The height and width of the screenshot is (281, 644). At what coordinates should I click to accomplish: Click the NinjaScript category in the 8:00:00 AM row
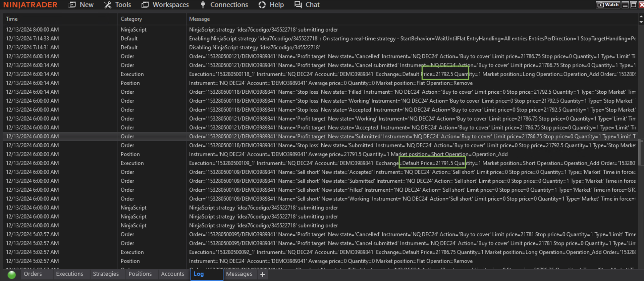point(133,30)
